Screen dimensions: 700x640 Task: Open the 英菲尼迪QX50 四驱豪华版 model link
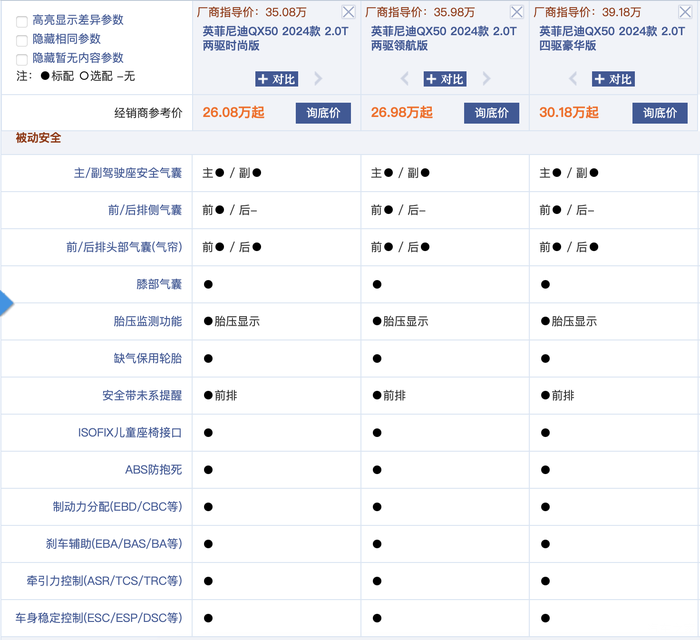pyautogui.click(x=611, y=38)
